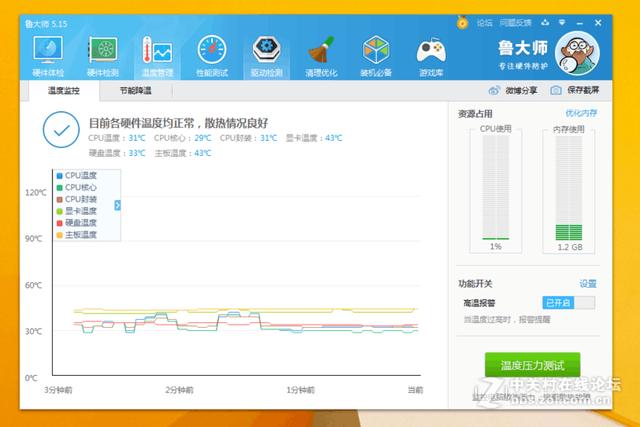
Task: Click the 120℃ axis label
Action: point(36,192)
